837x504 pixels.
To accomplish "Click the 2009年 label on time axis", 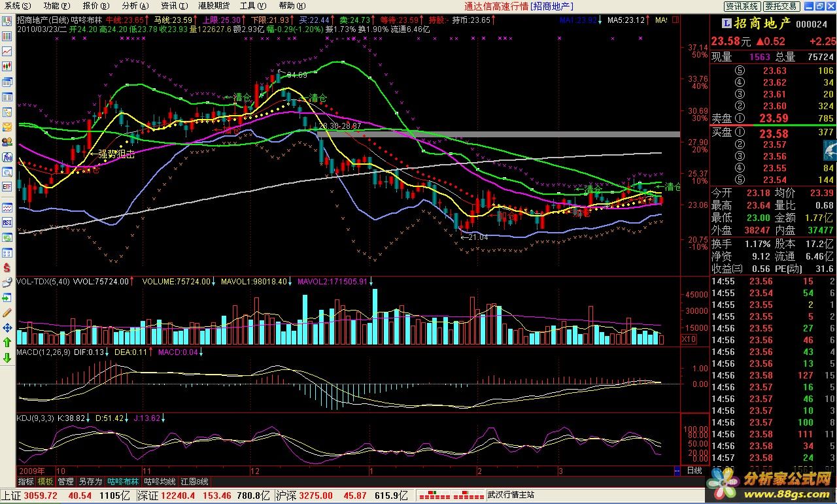I will pos(31,470).
